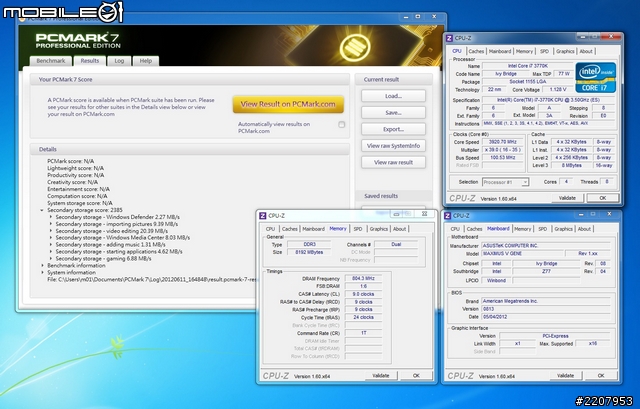Expand the 'Secondary storage - importing pictures' entry

coord(51,224)
